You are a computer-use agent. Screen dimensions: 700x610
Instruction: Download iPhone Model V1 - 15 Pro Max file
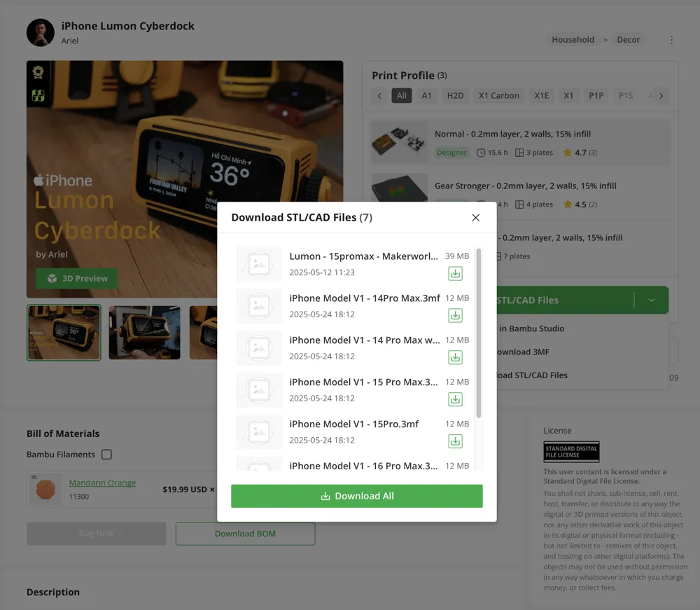(455, 399)
